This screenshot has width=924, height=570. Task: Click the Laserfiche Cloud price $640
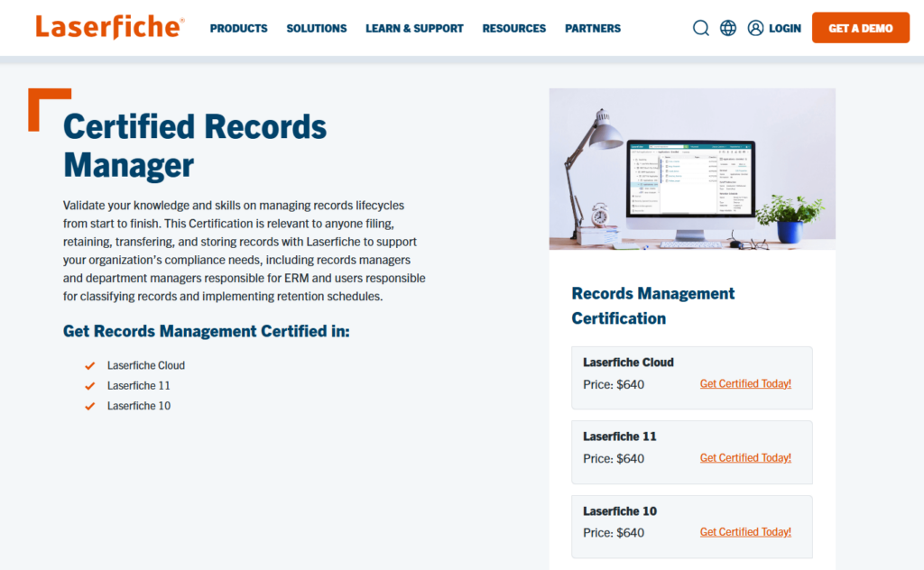point(614,384)
